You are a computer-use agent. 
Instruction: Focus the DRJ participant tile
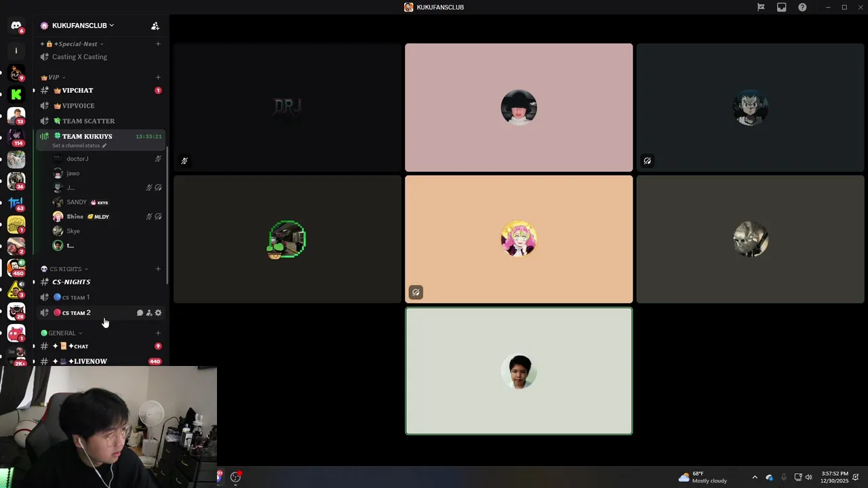[x=288, y=107]
